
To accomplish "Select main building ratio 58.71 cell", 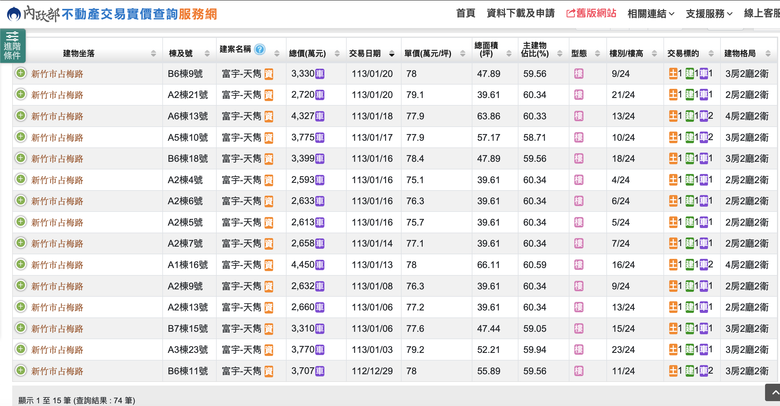I will click(534, 137).
